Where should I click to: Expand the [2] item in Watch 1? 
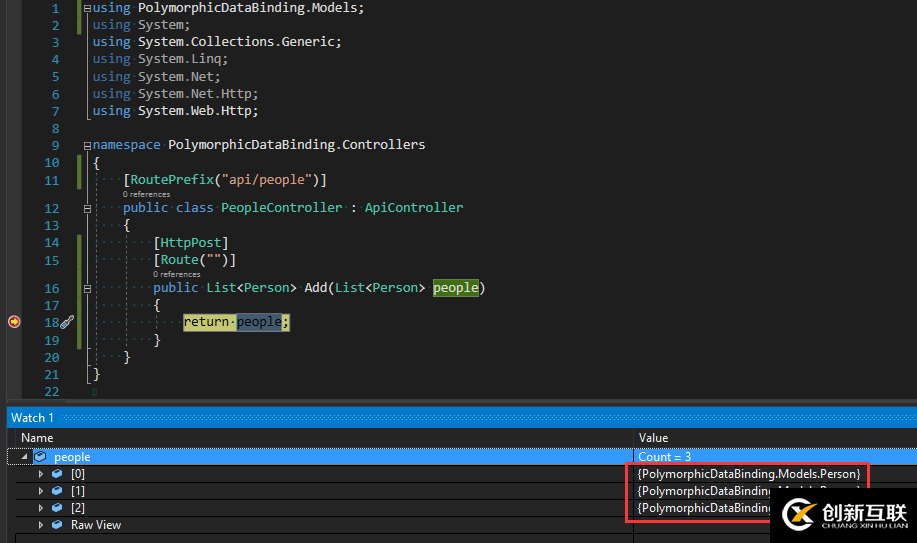[40, 507]
